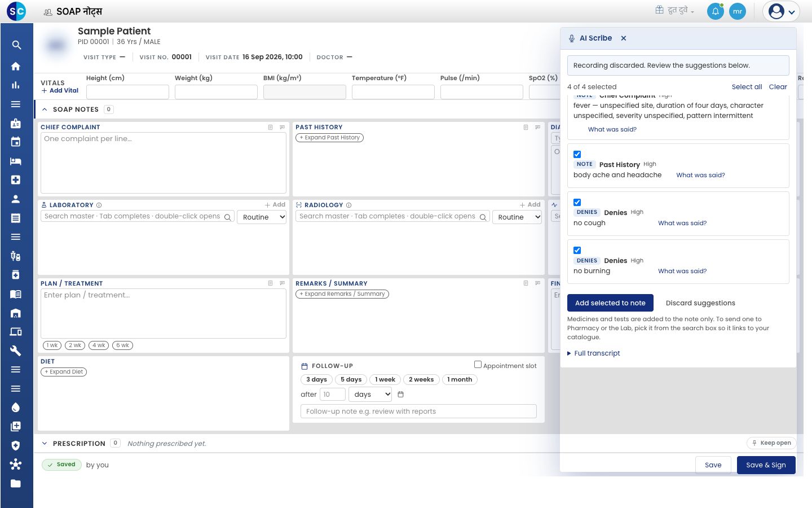The width and height of the screenshot is (812, 508).
Task: Open the notifications bell
Action: (716, 11)
